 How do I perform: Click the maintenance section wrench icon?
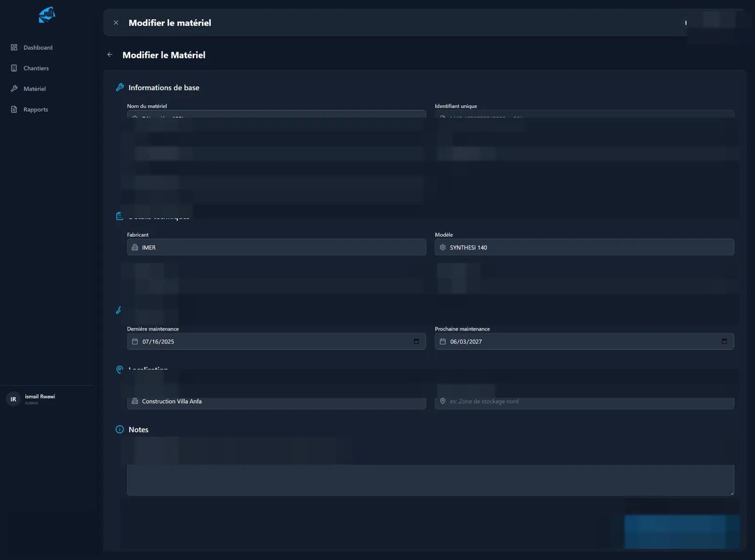(119, 310)
